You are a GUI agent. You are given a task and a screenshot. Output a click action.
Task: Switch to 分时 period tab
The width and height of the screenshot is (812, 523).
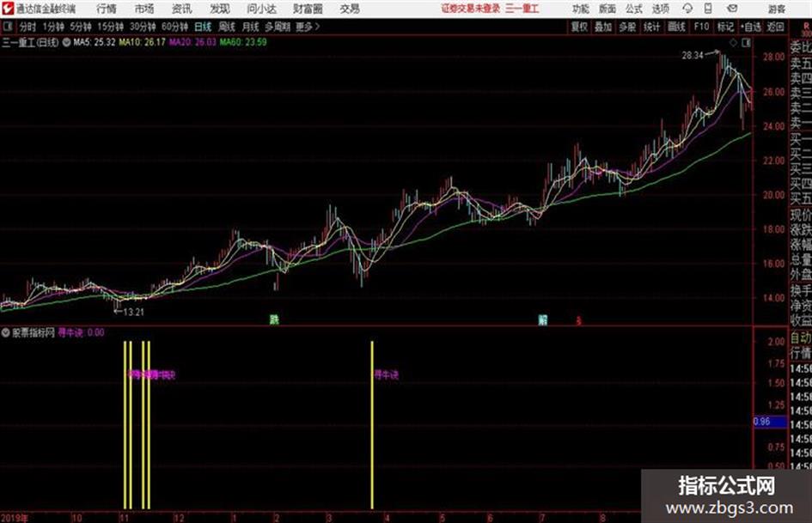[27, 27]
